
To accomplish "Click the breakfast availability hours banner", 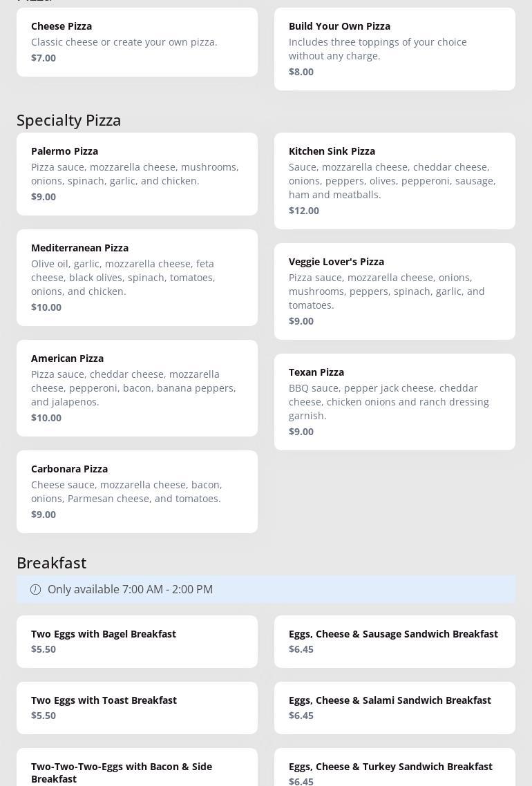I will [266, 589].
